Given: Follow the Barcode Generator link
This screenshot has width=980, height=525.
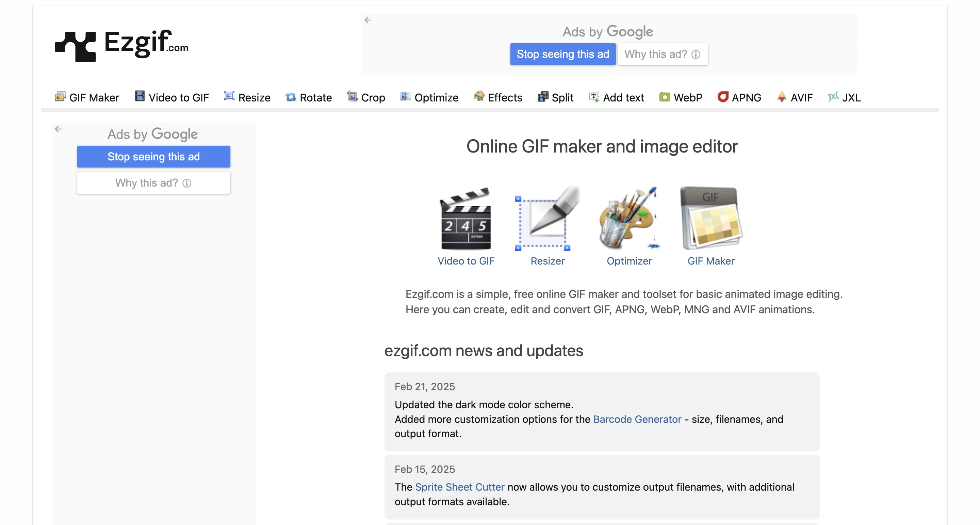Looking at the screenshot, I should 637,419.
